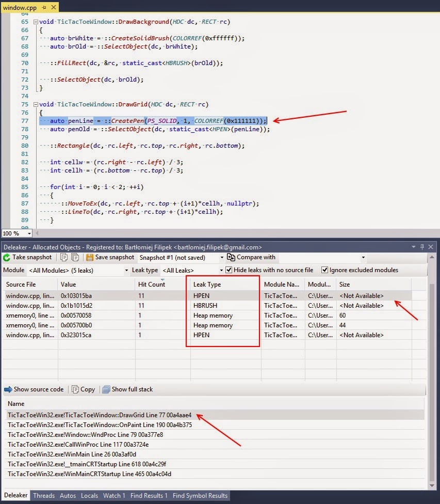This screenshot has width=440, height=504.
Task: Uncheck Hide leaks with no source file
Action: pyautogui.click(x=229, y=270)
